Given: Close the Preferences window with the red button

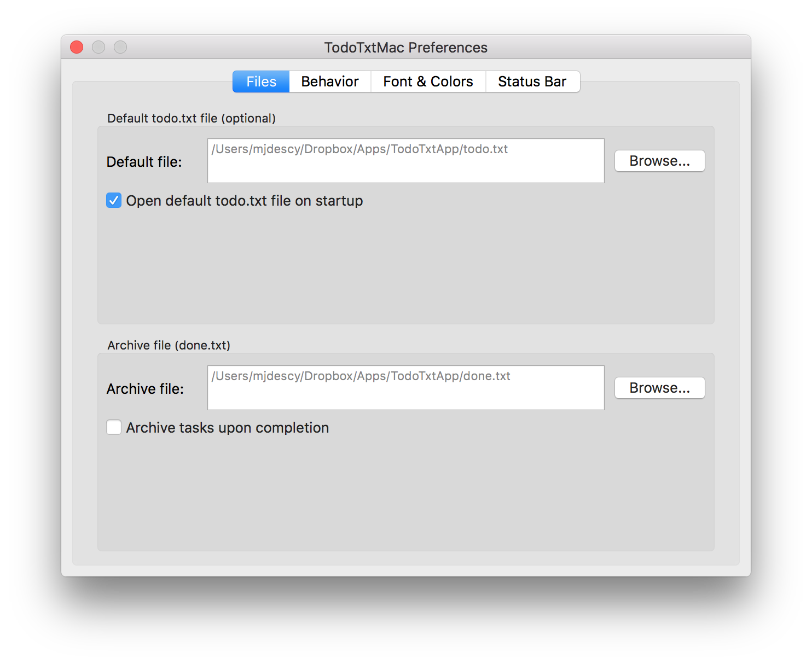Looking at the screenshot, I should click(x=77, y=48).
